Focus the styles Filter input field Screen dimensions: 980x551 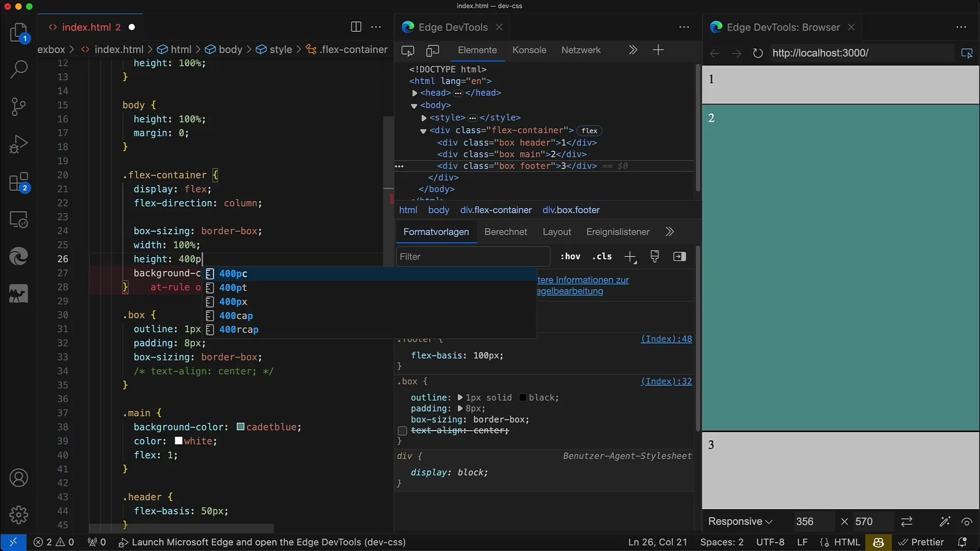pyautogui.click(x=473, y=257)
